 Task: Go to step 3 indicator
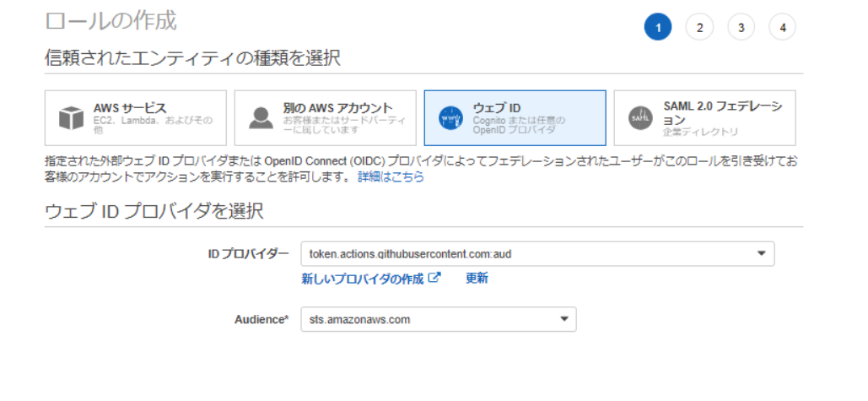coord(741,27)
